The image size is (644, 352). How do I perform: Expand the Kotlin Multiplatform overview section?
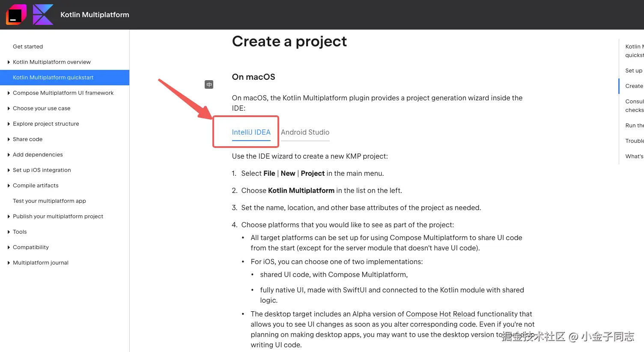point(9,62)
